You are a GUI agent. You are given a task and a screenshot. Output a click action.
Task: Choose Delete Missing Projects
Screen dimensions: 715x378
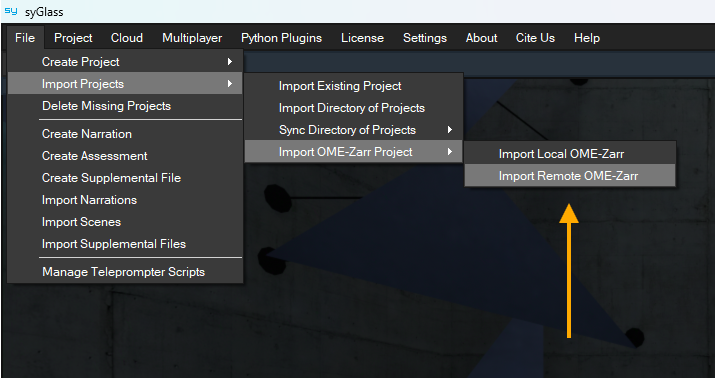125,106
